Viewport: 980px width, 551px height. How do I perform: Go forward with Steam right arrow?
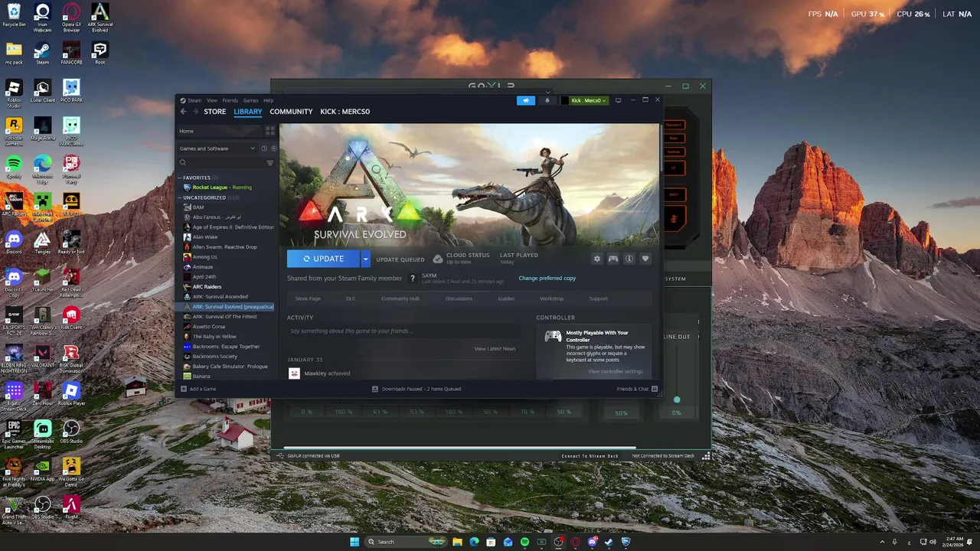[195, 112]
